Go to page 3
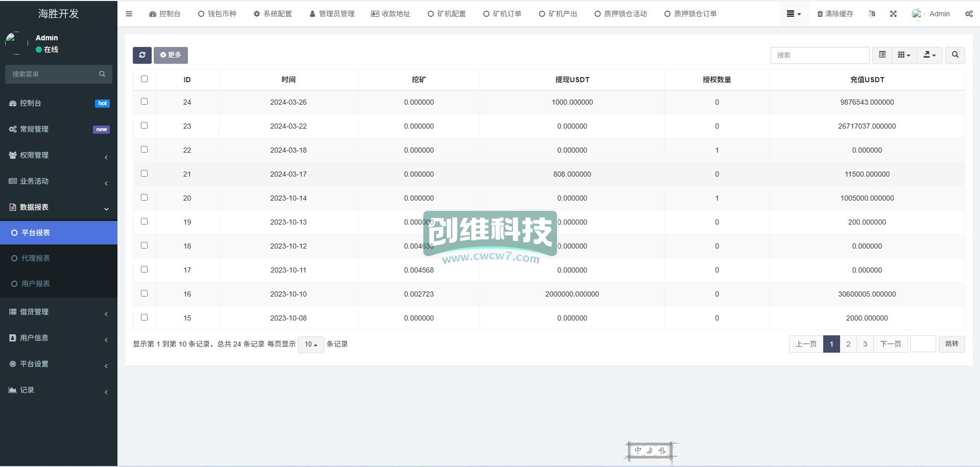This screenshot has height=467, width=980. tap(865, 344)
